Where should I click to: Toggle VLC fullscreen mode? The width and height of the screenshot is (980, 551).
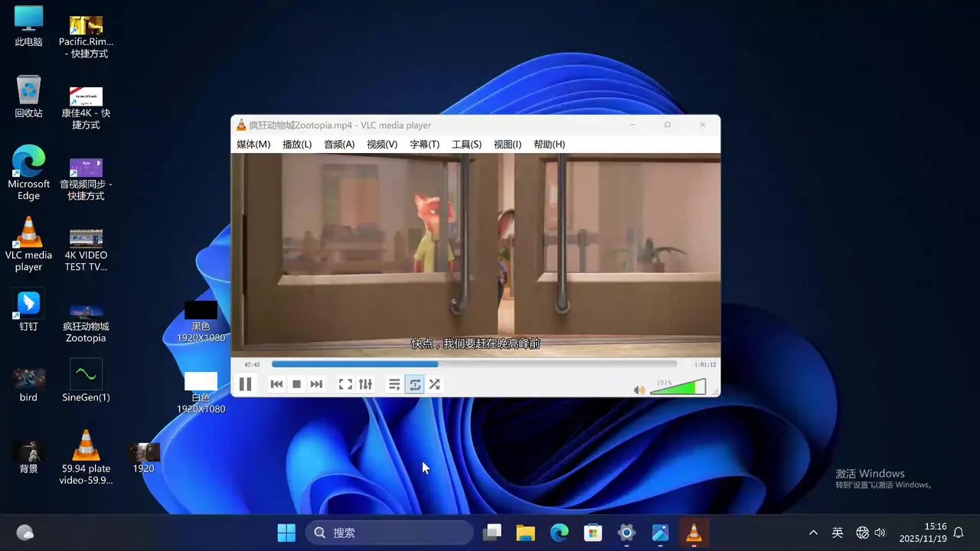[345, 384]
